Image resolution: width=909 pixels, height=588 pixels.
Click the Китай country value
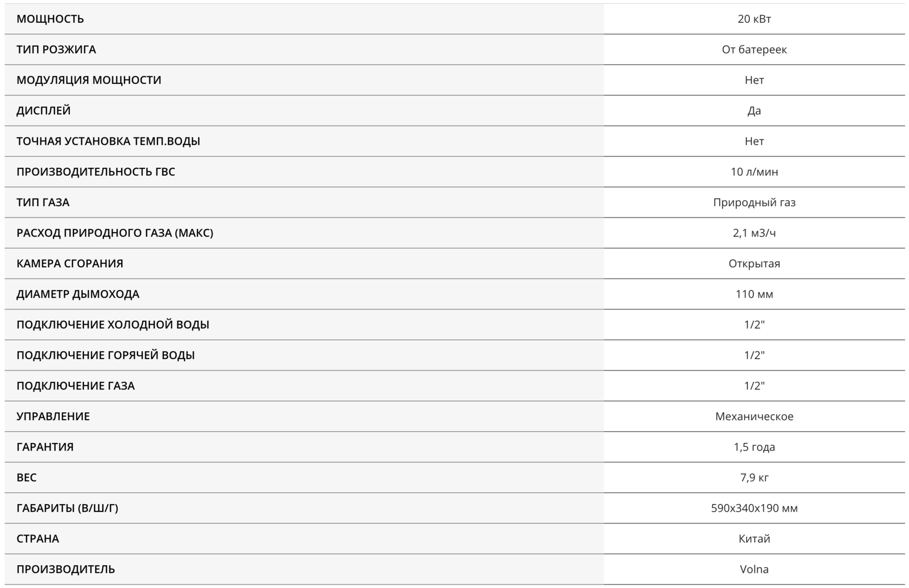[x=754, y=538]
